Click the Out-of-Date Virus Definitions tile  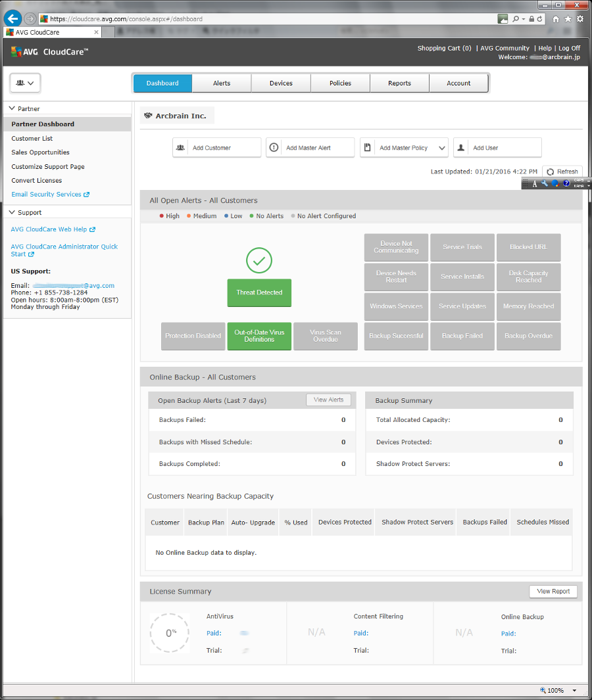[x=259, y=336]
